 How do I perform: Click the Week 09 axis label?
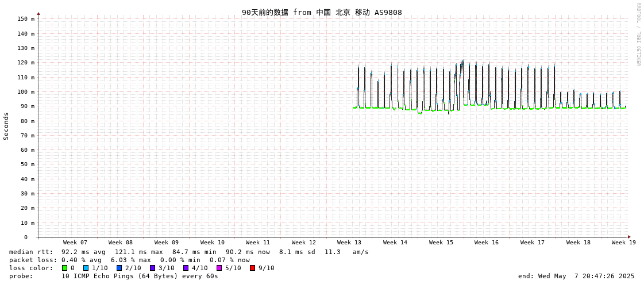167,243
